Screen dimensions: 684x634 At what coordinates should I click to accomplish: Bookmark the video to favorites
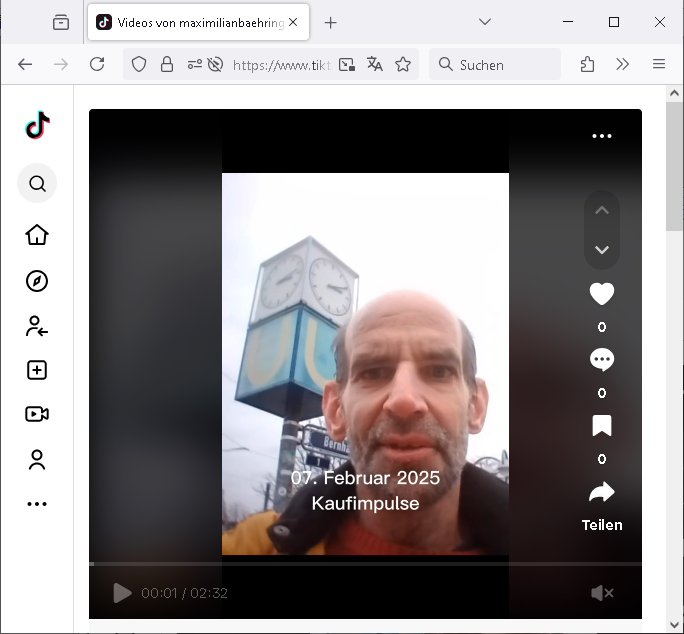point(601,426)
